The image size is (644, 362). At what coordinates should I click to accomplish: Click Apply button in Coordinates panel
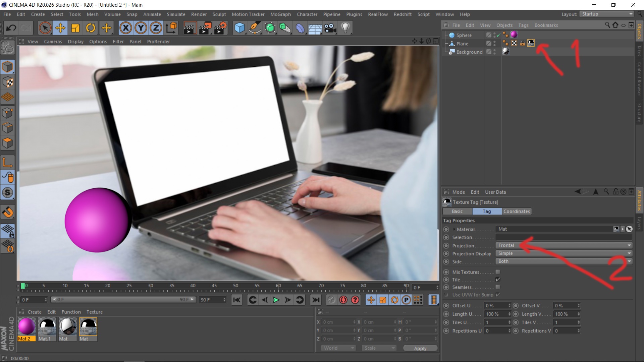point(420,349)
